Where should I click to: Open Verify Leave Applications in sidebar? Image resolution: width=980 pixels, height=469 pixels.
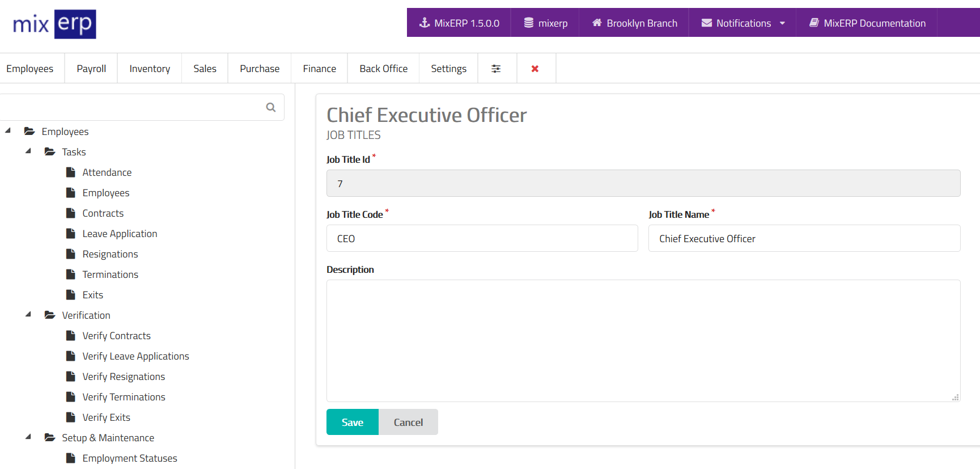(135, 356)
